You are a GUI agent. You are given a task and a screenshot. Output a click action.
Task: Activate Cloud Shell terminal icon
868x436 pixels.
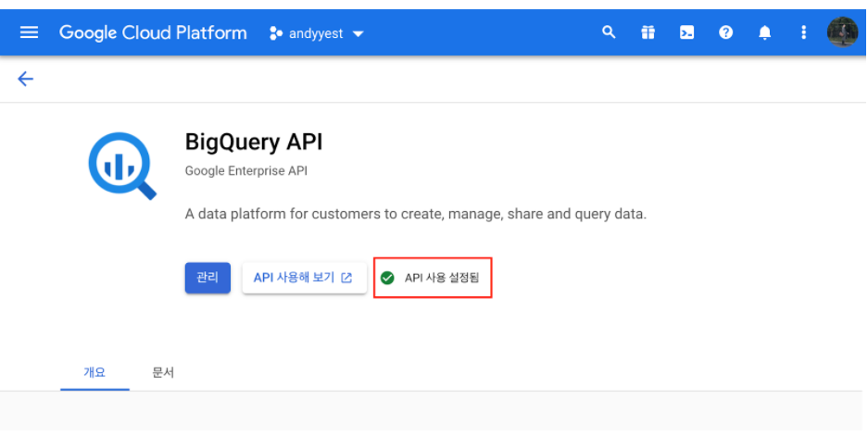point(687,32)
